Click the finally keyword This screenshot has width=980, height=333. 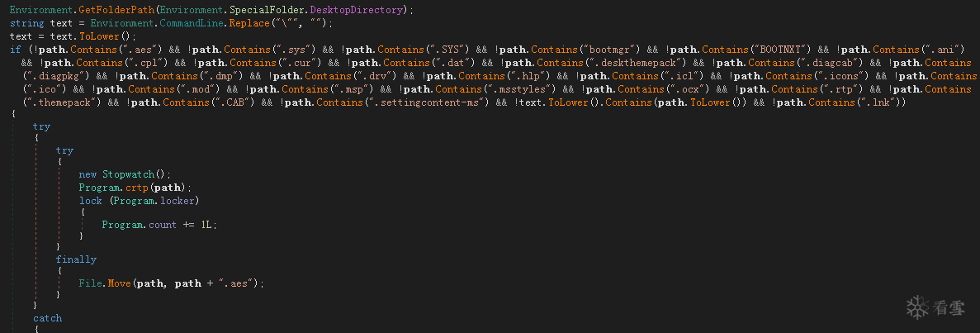tap(76, 259)
